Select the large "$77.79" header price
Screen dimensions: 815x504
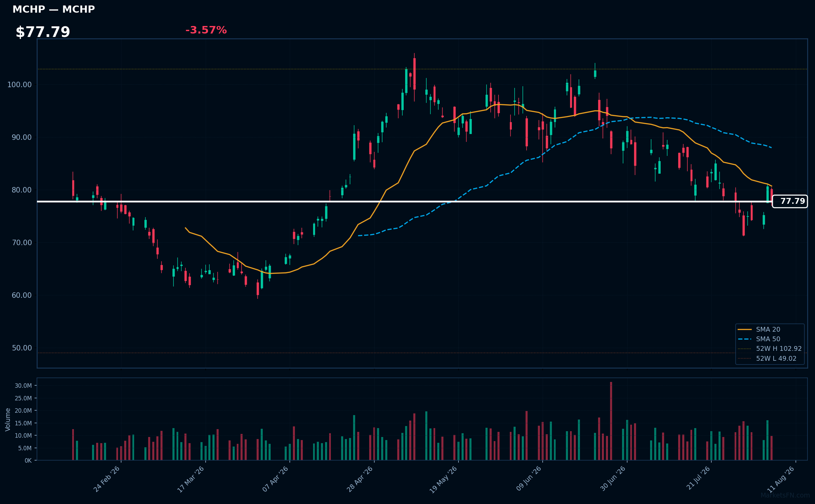pos(43,32)
